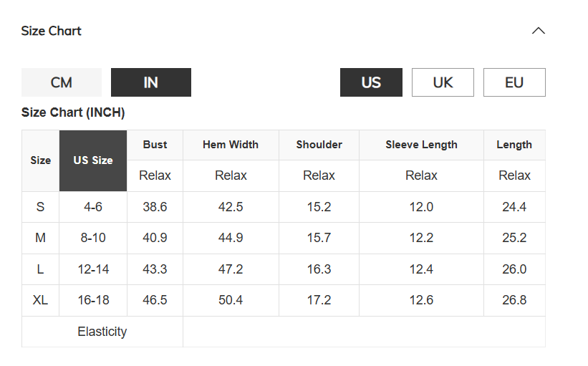Switch sizing region to EU

[514, 82]
